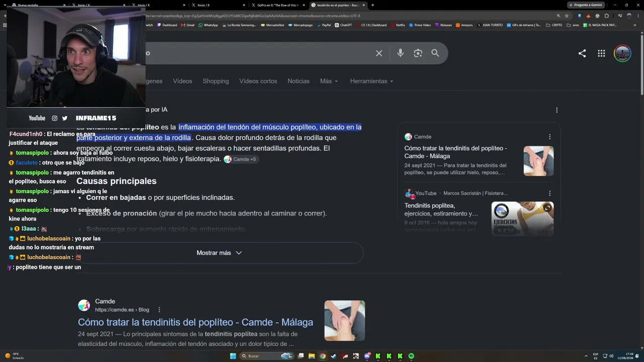Open Discord from the taskbar

coord(367,356)
